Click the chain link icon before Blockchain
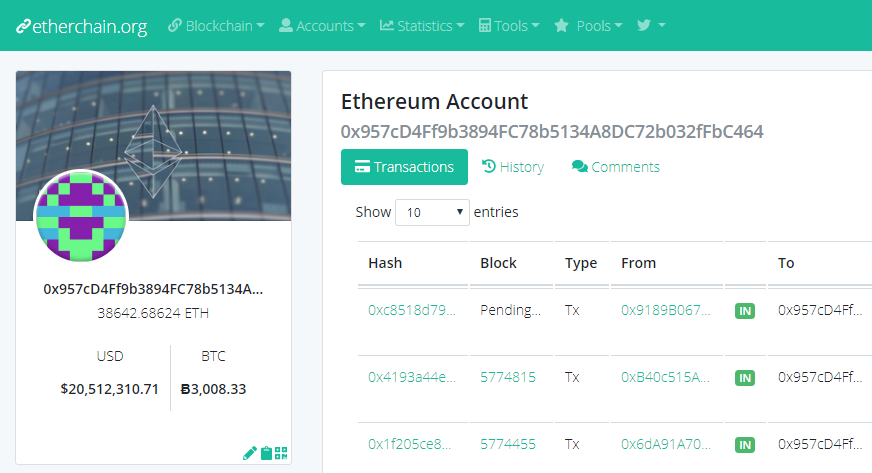This screenshot has width=872, height=473. pos(175,25)
